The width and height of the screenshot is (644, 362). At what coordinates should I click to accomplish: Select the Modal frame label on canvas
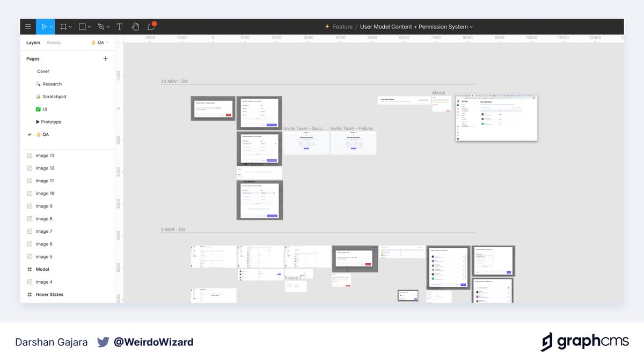[x=438, y=93]
